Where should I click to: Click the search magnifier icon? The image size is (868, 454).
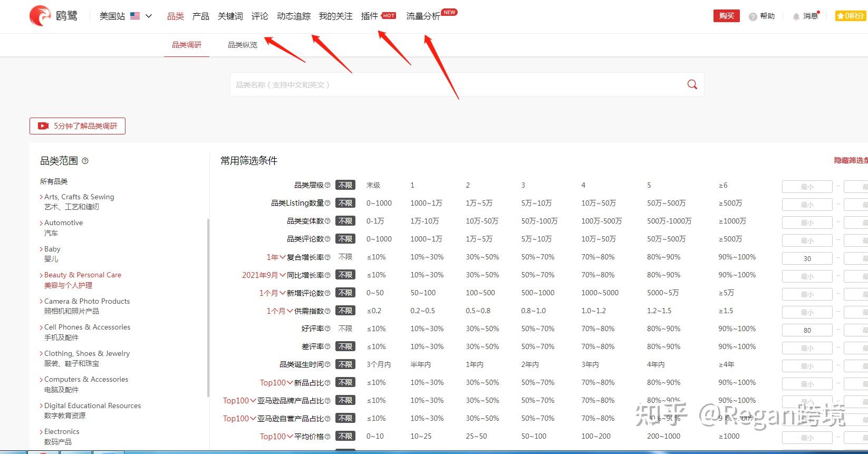tap(692, 84)
